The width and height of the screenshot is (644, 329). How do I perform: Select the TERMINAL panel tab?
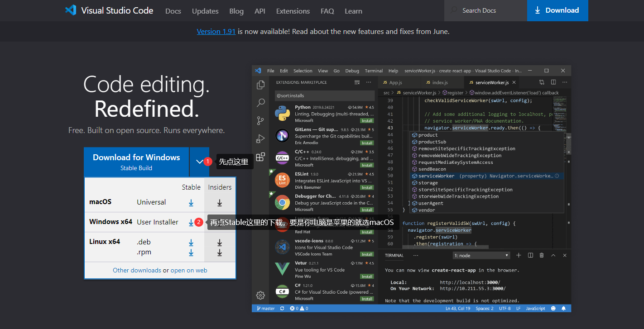(394, 255)
